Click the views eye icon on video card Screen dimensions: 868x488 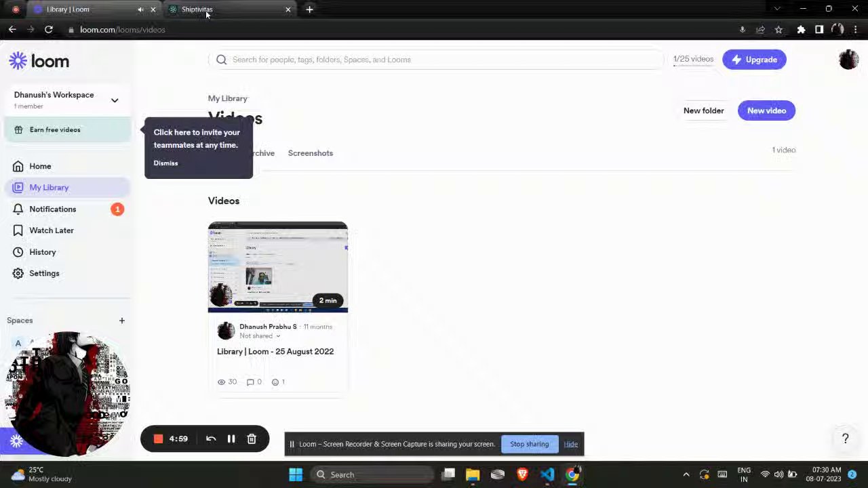[221, 382]
